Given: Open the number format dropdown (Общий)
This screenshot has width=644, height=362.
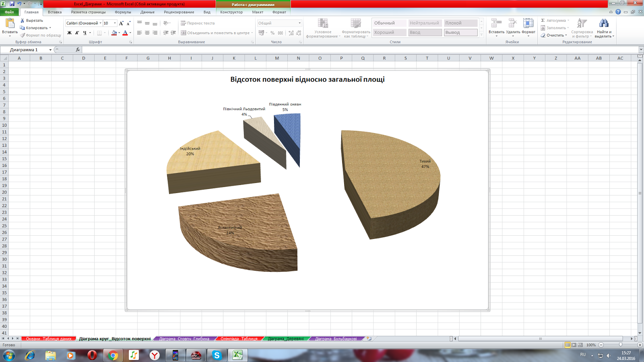Looking at the screenshot, I should tap(299, 23).
